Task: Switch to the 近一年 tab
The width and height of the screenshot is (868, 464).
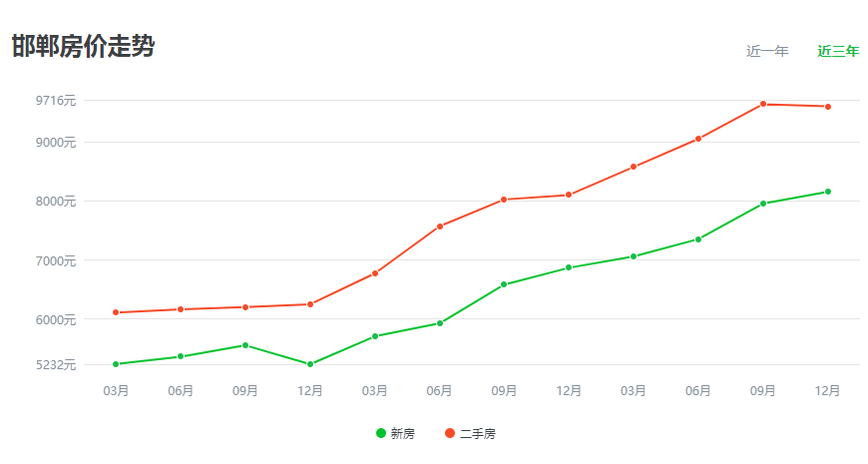Action: (767, 51)
